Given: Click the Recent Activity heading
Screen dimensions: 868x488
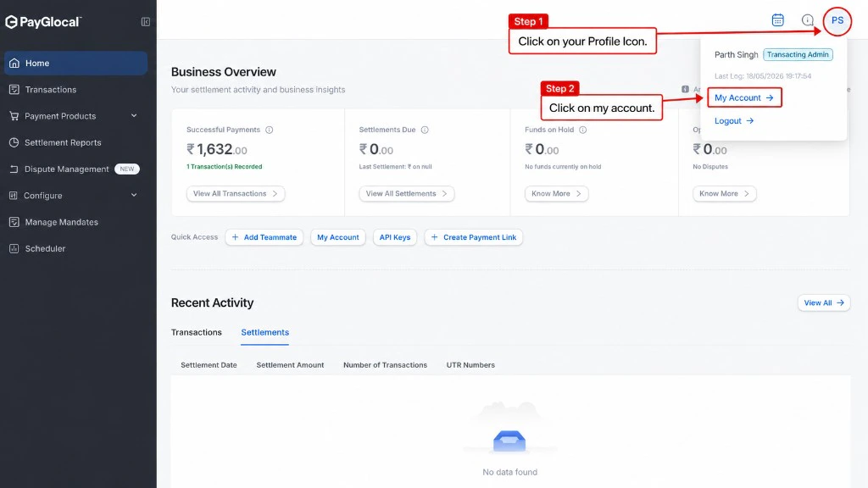Looking at the screenshot, I should [212, 302].
